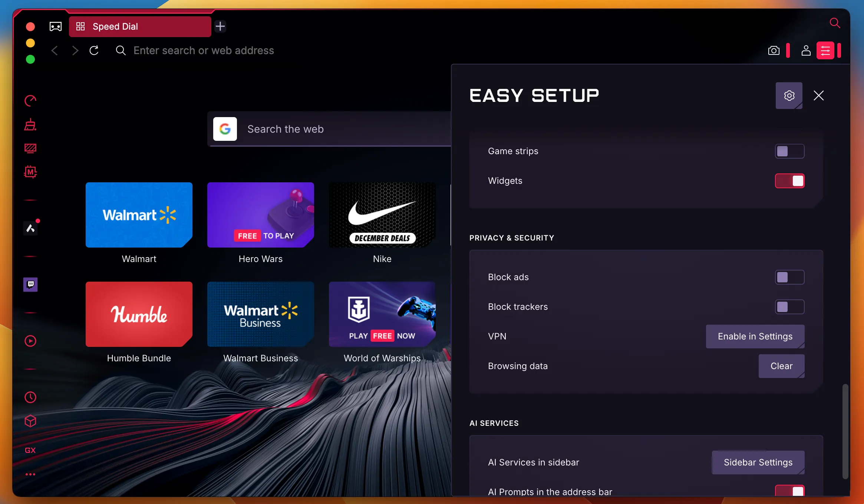
Task: Open the Extensions panel in sidebar
Action: click(x=30, y=421)
